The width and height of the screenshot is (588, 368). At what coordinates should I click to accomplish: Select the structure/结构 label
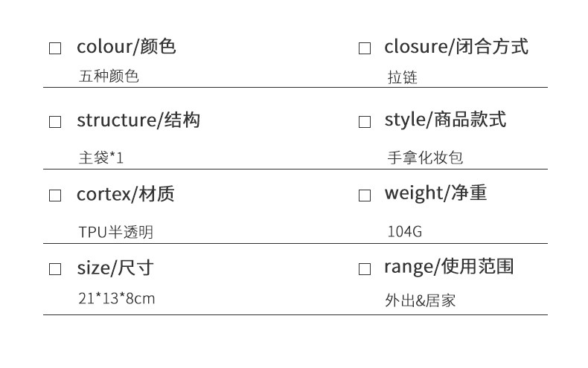click(138, 120)
